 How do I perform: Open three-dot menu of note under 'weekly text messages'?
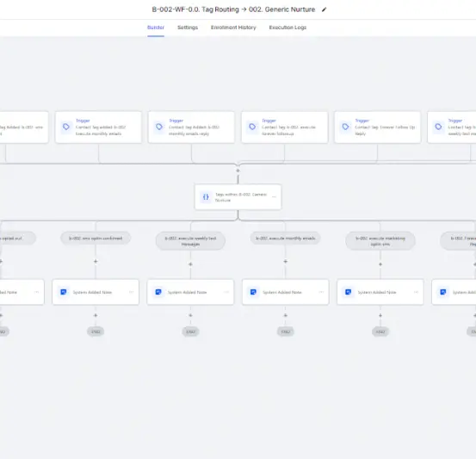[226, 292]
